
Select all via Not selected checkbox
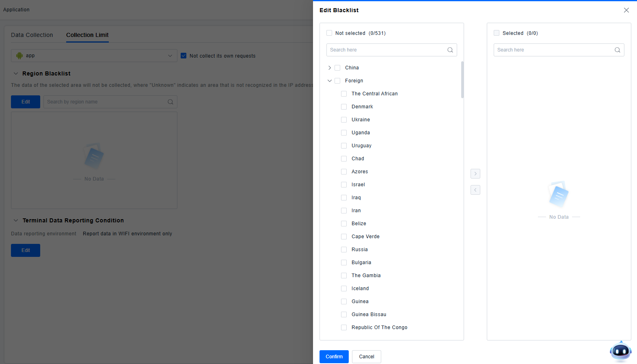tap(329, 33)
